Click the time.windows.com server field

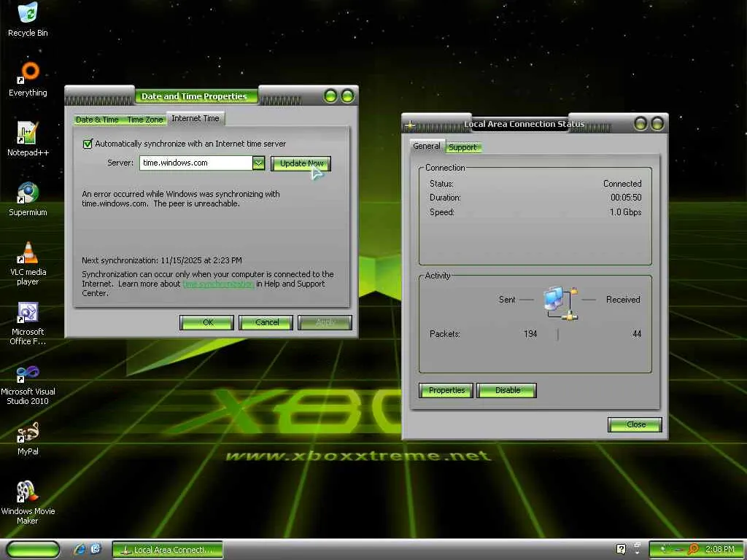pyautogui.click(x=196, y=163)
